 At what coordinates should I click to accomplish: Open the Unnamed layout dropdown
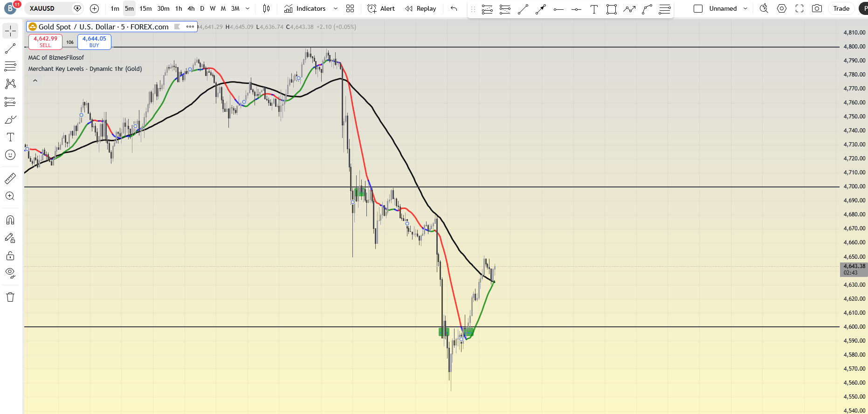click(745, 8)
